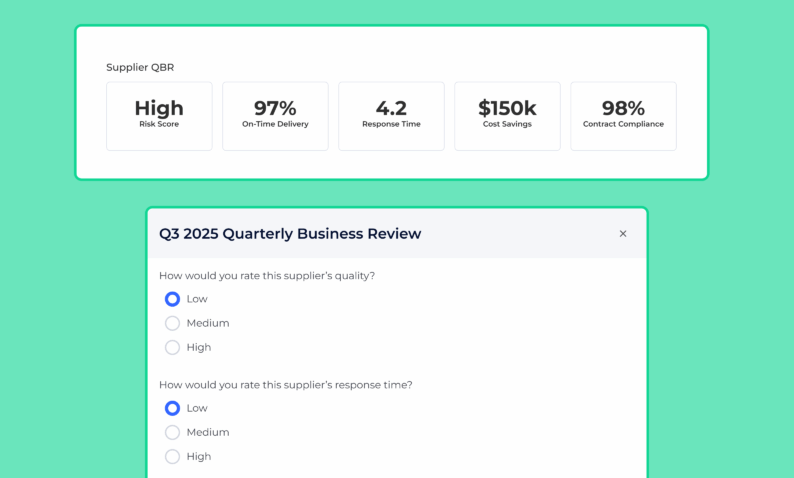794x478 pixels.
Task: Click the 'Medium' label text under supplier quality
Action: (x=208, y=323)
